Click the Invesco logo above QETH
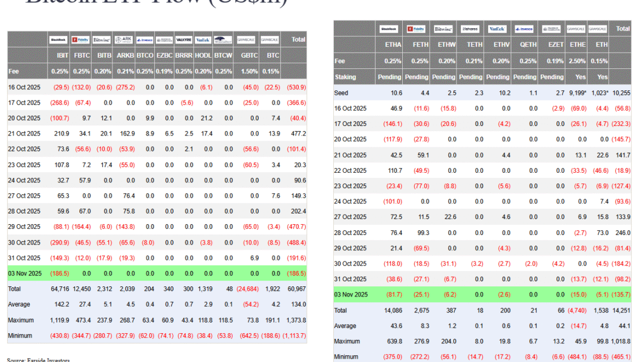 tap(525, 28)
